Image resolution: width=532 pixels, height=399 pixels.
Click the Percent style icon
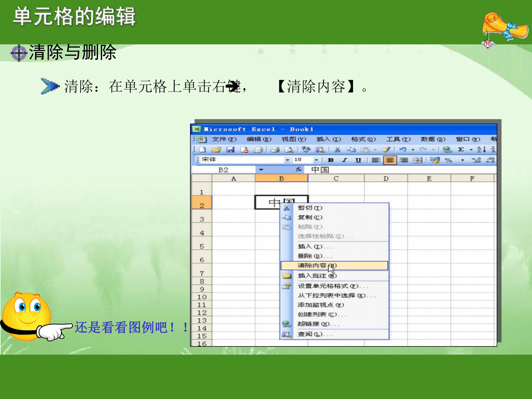448,160
